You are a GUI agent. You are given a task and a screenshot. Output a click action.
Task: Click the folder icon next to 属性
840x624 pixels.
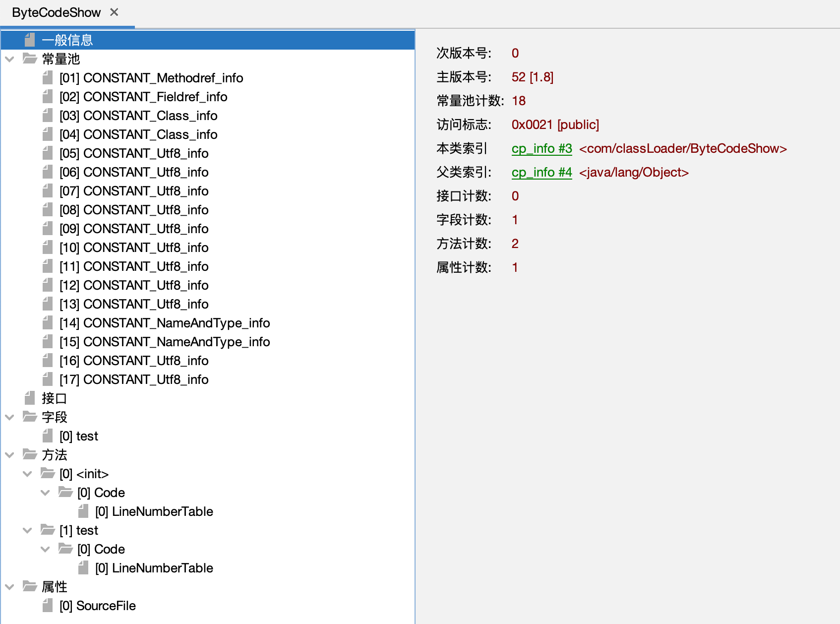(30, 587)
